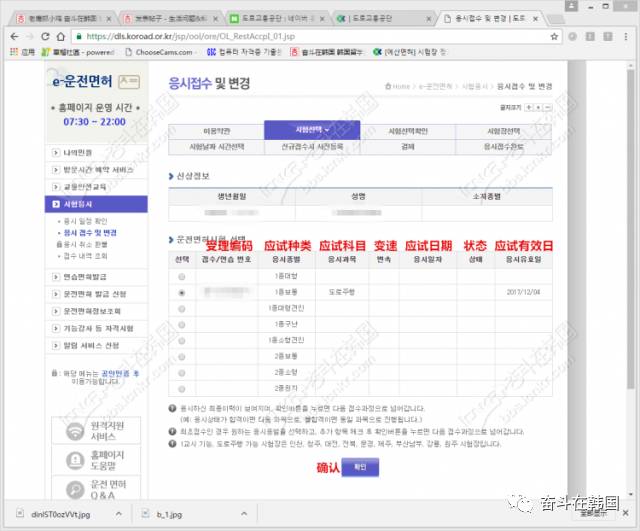Select the 1종소형견인 license radio button
Viewport: 640px width, 531px height.
tap(182, 341)
